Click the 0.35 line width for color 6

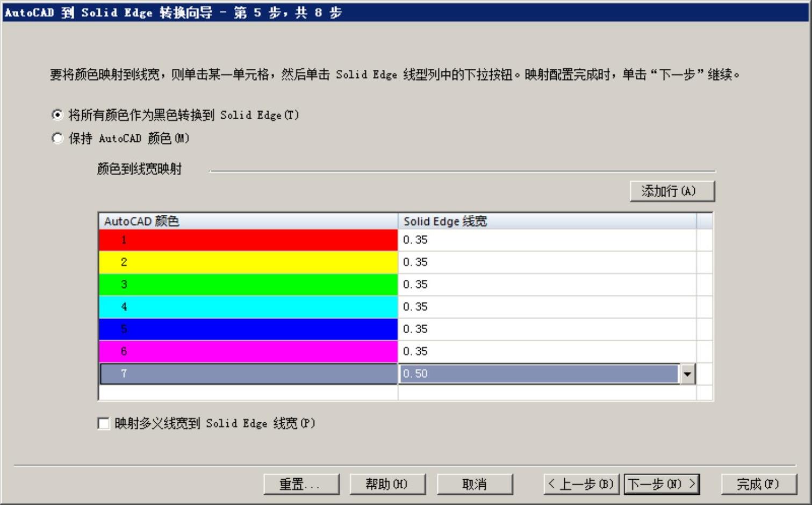547,351
